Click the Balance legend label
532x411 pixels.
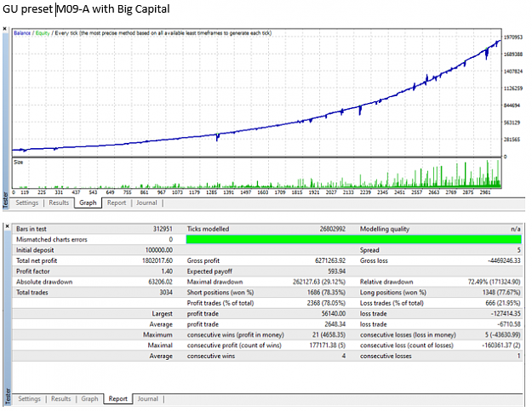[x=22, y=33]
